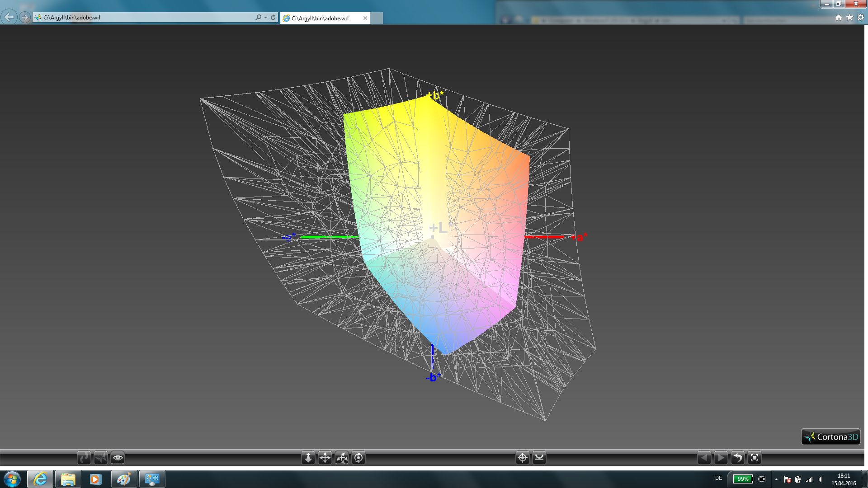
Task: Click the Plan vertical-move arrow tool
Action: [308, 458]
